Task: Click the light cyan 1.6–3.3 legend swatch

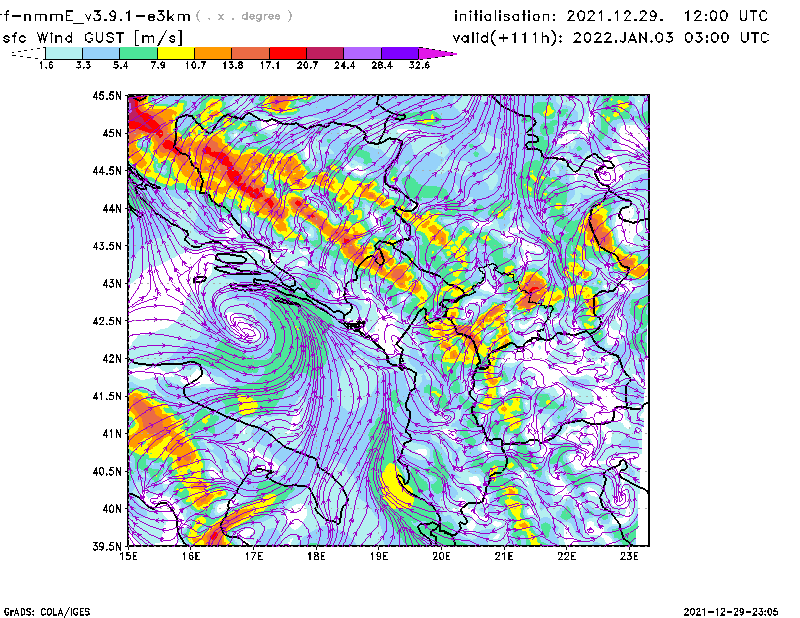Action: pyautogui.click(x=64, y=53)
